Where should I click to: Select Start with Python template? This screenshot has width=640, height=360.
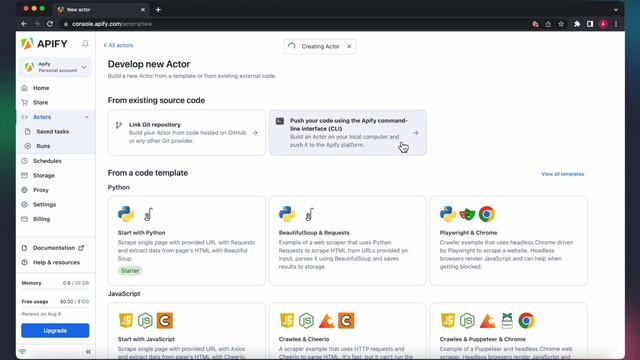click(187, 241)
